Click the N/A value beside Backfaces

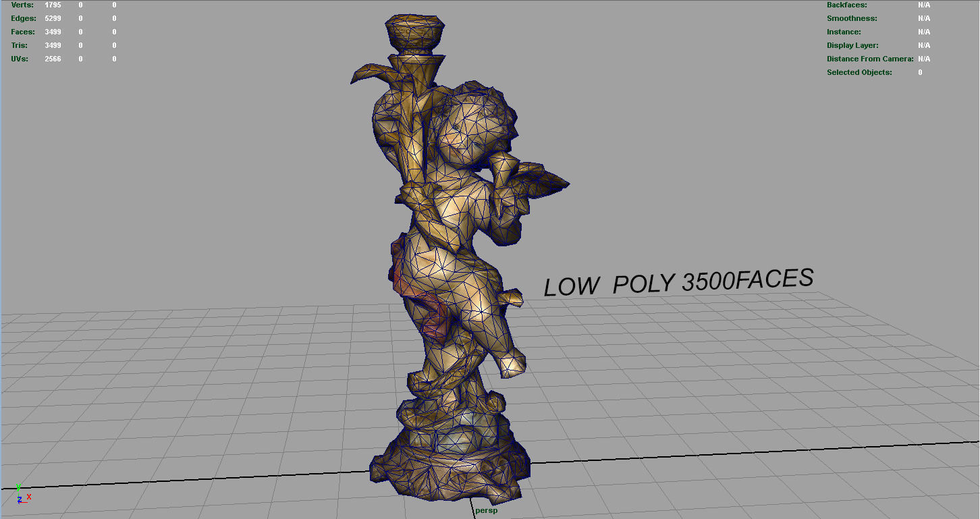[x=924, y=5]
